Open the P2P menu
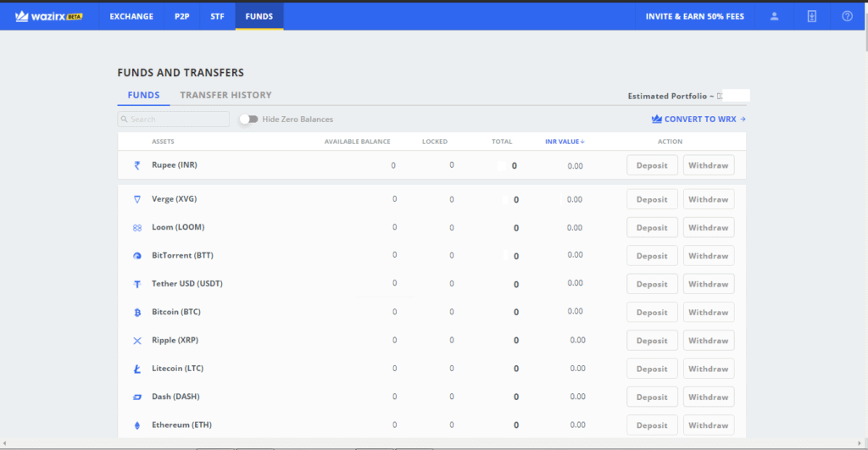Viewport: 868px width, 450px height. [181, 17]
